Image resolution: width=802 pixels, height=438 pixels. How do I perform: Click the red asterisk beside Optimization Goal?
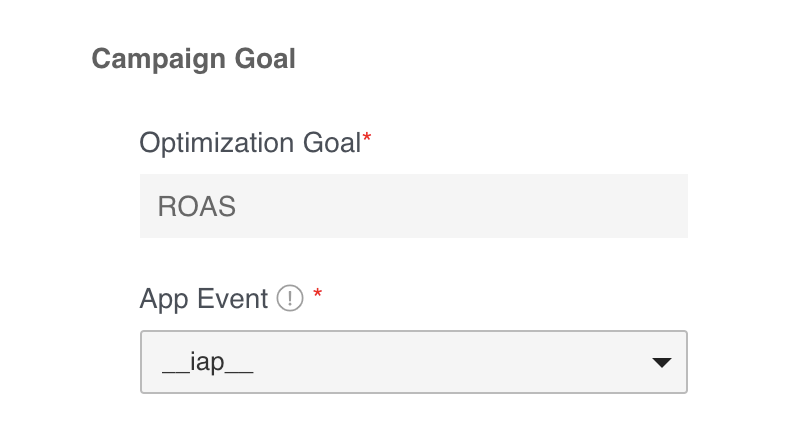coord(367,138)
